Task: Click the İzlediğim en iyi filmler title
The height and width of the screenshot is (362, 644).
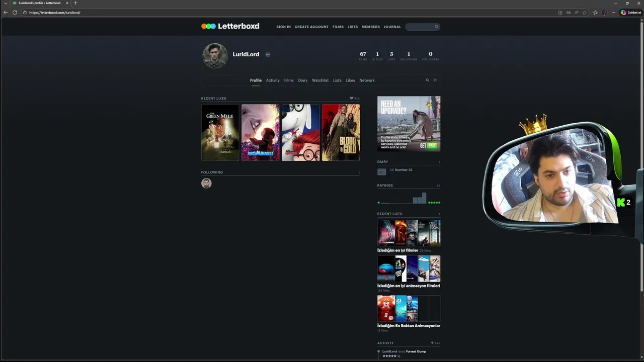Action: (397, 250)
